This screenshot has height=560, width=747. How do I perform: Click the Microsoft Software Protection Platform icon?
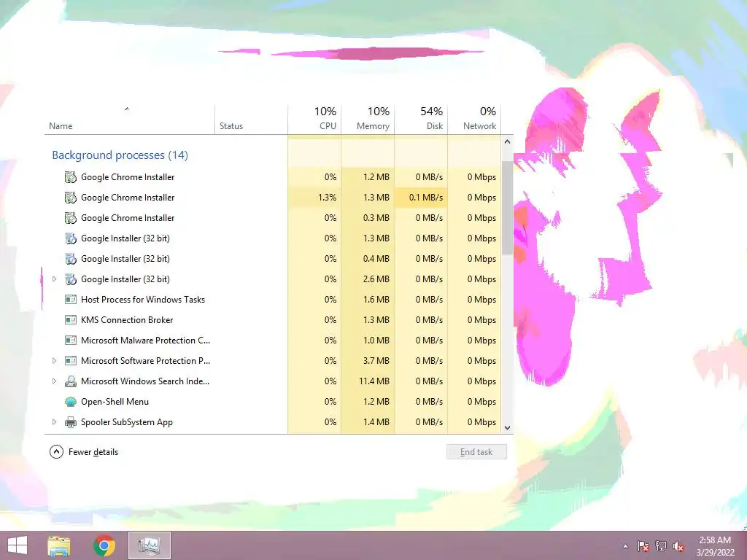point(71,361)
